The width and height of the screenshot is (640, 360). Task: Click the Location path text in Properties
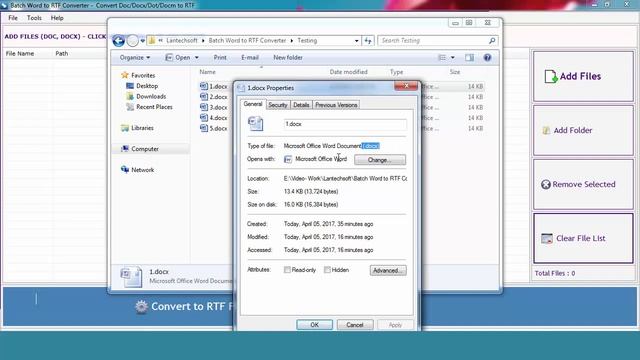click(345, 178)
